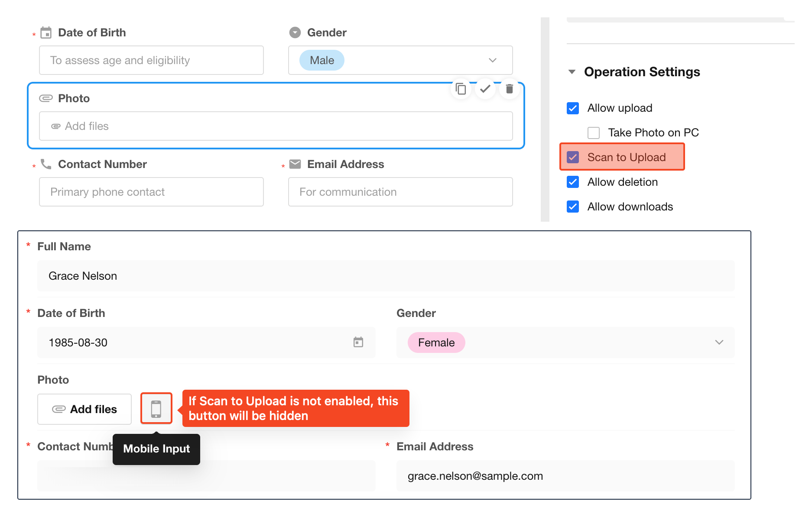Click the Add files area in form designer

point(276,126)
